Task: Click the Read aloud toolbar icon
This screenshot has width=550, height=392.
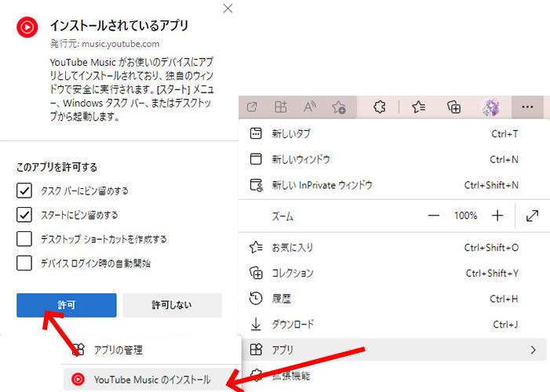Action: [309, 107]
